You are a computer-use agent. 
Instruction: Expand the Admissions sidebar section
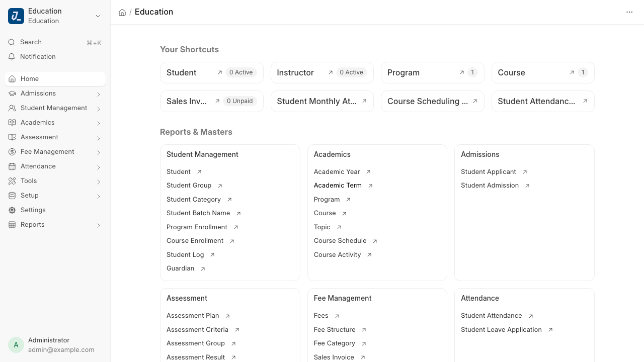pos(98,94)
